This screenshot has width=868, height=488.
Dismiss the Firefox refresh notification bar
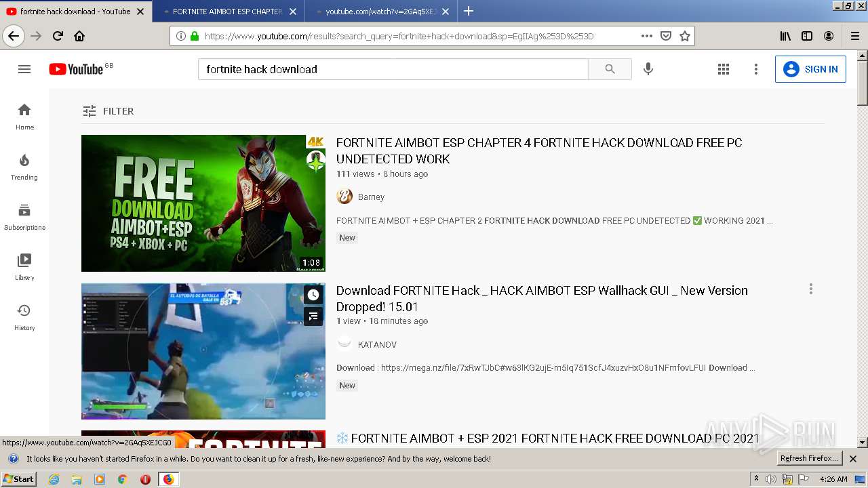pos(853,459)
